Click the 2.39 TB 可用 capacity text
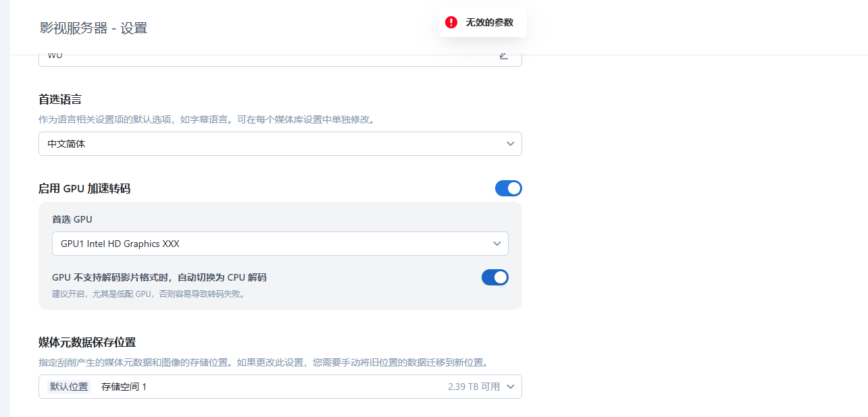The width and height of the screenshot is (868, 417). 474,387
